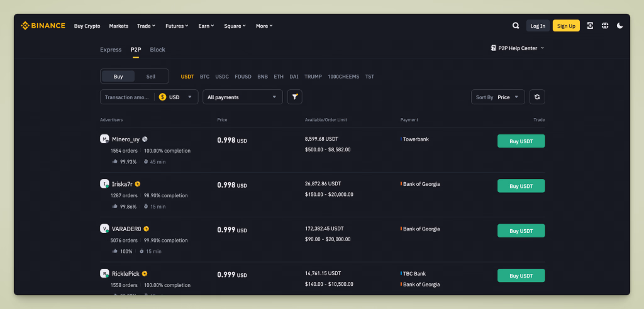Open the QR code download icon
The image size is (644, 309).
(x=590, y=26)
